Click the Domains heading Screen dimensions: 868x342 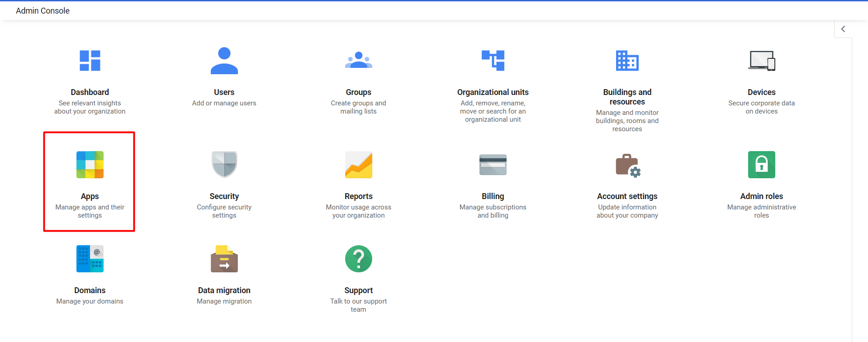[90, 290]
